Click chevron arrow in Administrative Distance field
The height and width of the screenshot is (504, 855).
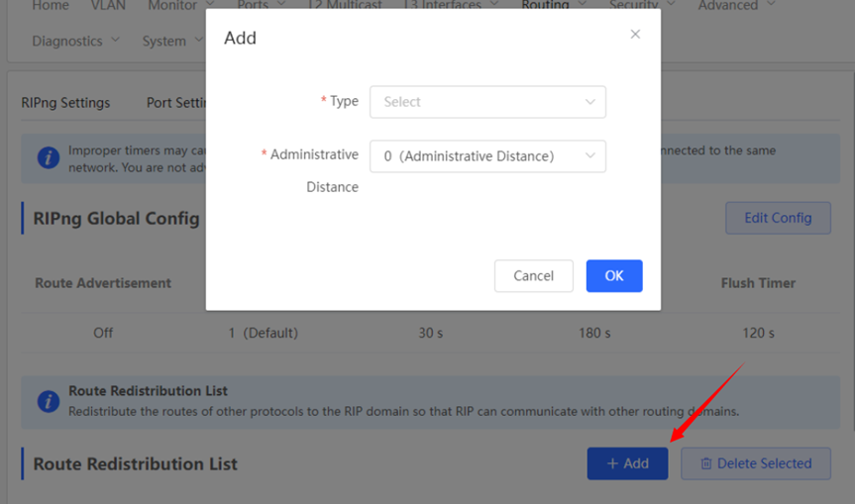click(590, 156)
